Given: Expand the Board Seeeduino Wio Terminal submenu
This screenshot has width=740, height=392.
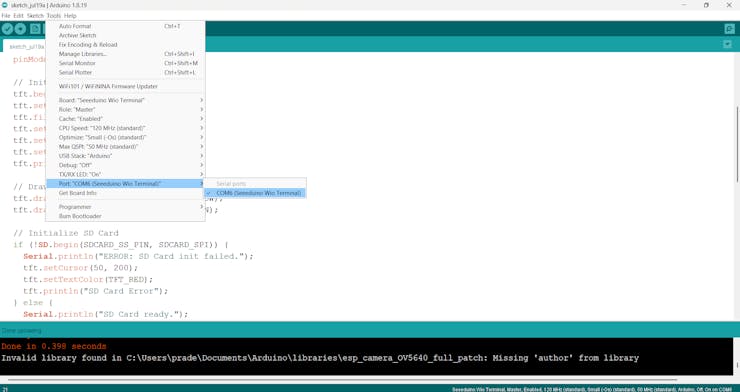Looking at the screenshot, I should point(125,100).
